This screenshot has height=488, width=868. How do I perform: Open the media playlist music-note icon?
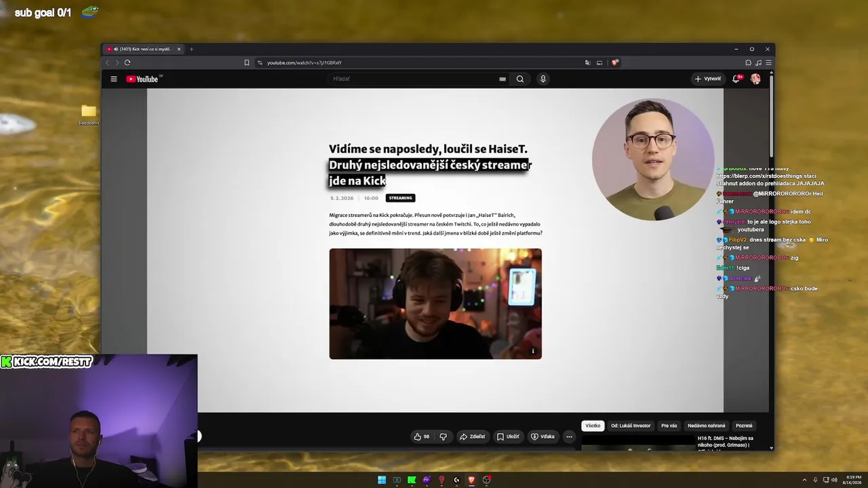(x=758, y=62)
